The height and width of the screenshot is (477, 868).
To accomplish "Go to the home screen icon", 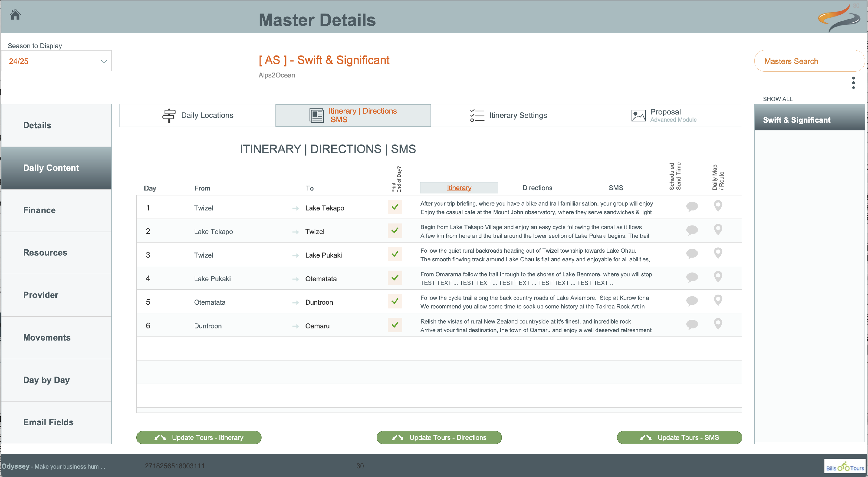I will click(15, 14).
